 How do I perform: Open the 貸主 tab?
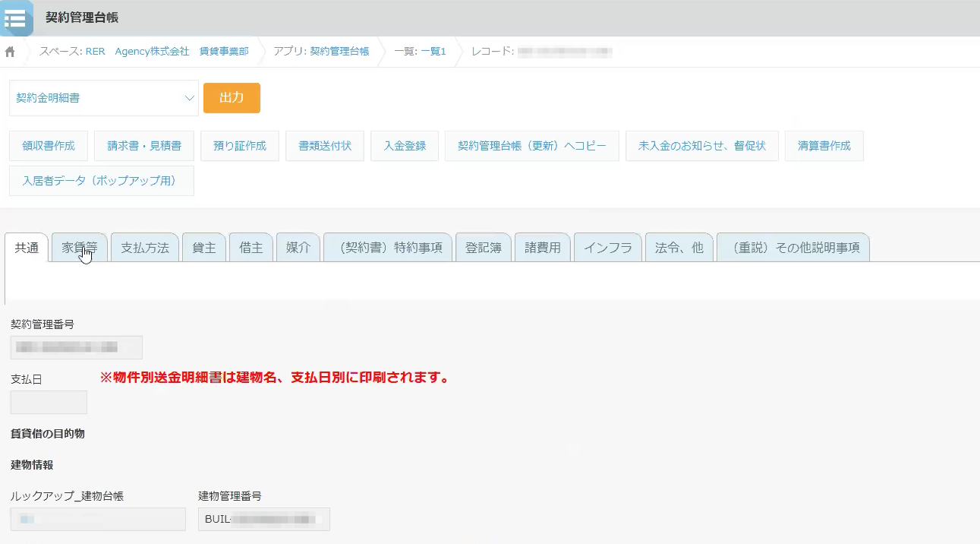(204, 248)
